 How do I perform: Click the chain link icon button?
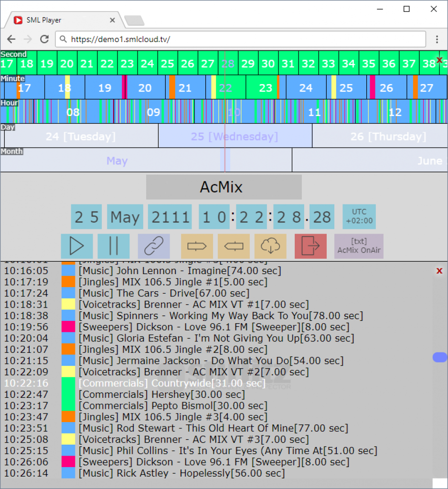coord(154,246)
